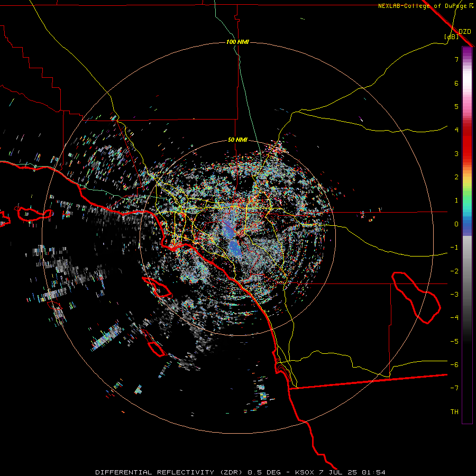Select scale value -2 on the legend

point(454,271)
